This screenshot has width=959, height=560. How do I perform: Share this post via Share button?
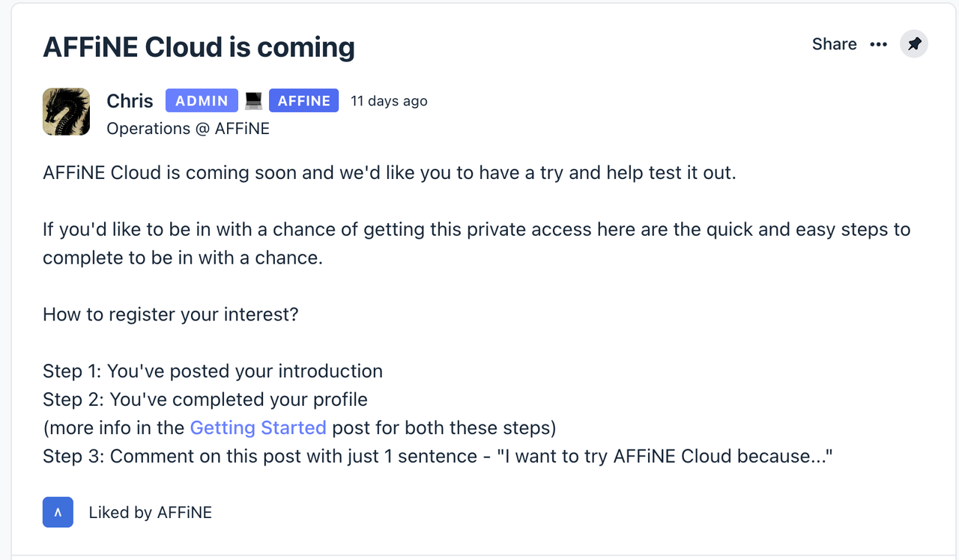click(834, 44)
